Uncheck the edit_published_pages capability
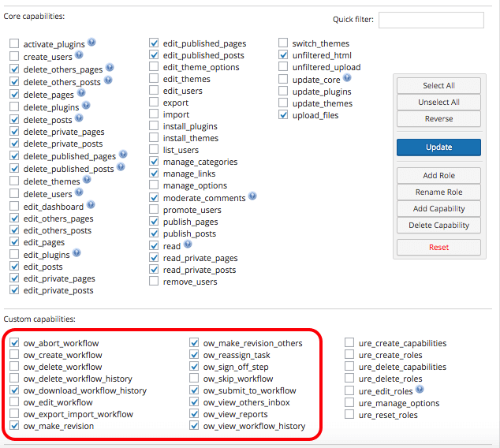500x448 pixels. coord(154,43)
